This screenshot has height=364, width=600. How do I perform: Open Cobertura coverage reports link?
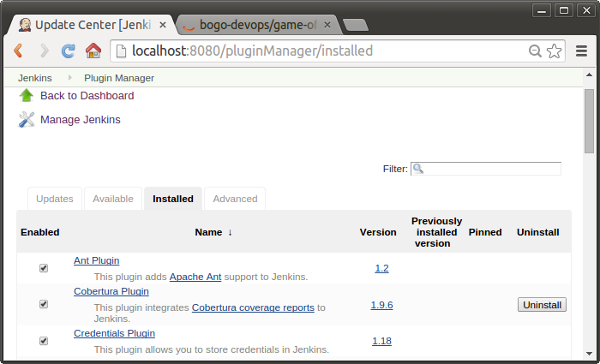click(x=253, y=307)
